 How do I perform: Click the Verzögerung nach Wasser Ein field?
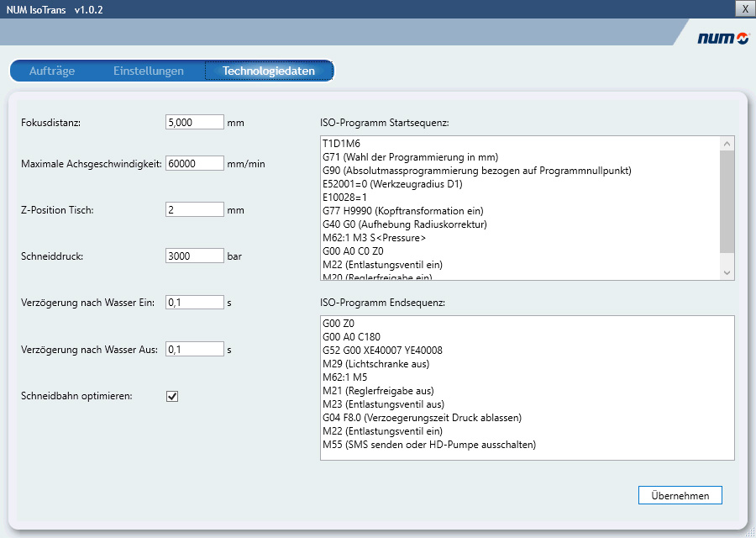click(195, 302)
